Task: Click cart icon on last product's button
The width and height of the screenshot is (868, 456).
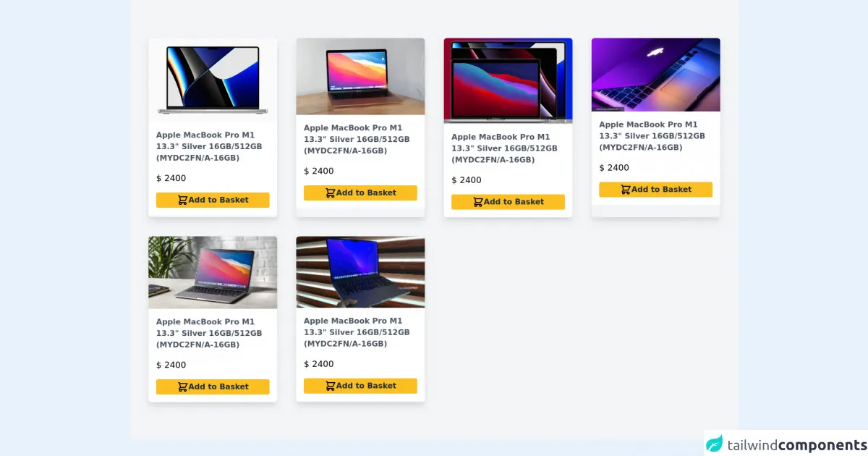Action: (x=330, y=386)
